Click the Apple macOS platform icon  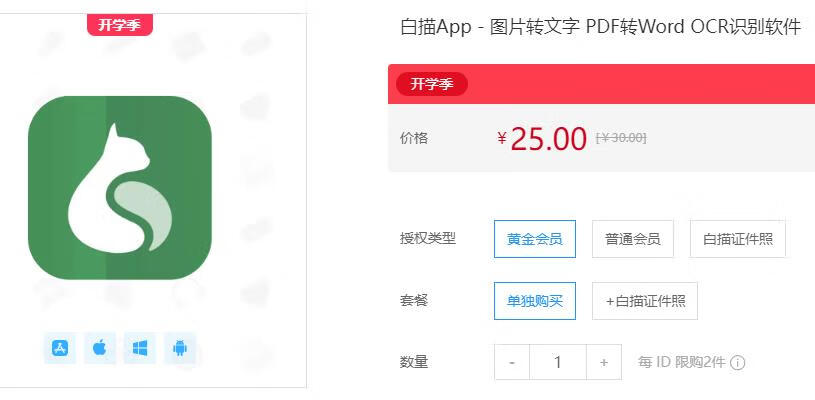coord(100,348)
